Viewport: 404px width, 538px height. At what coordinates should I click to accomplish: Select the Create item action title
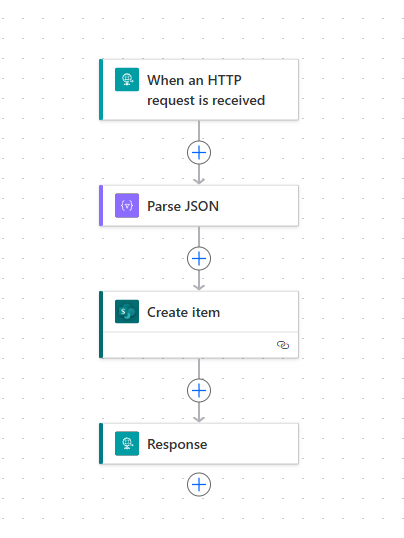183,312
